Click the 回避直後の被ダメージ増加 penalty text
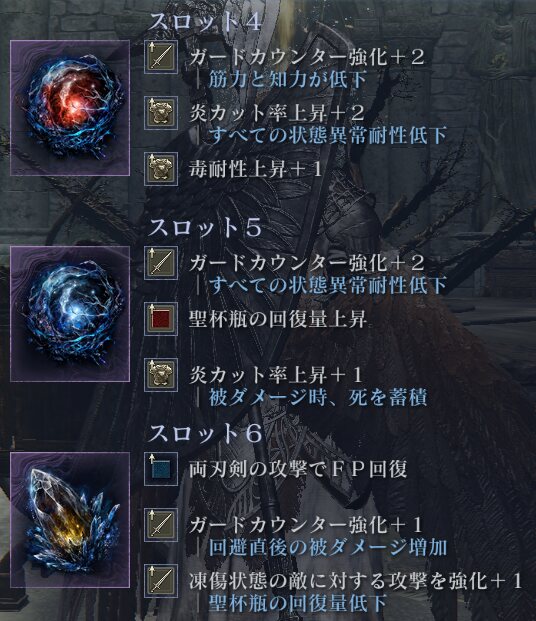Image resolution: width=536 pixels, height=621 pixels. click(x=328, y=547)
